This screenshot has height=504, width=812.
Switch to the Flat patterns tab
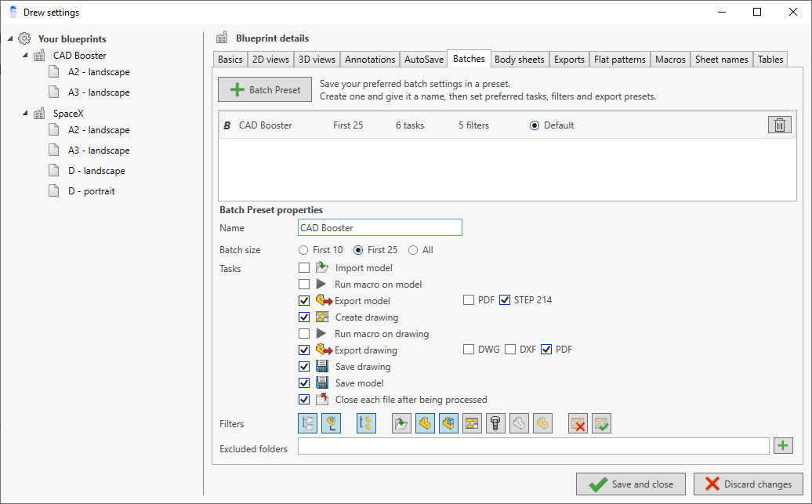pyautogui.click(x=619, y=60)
